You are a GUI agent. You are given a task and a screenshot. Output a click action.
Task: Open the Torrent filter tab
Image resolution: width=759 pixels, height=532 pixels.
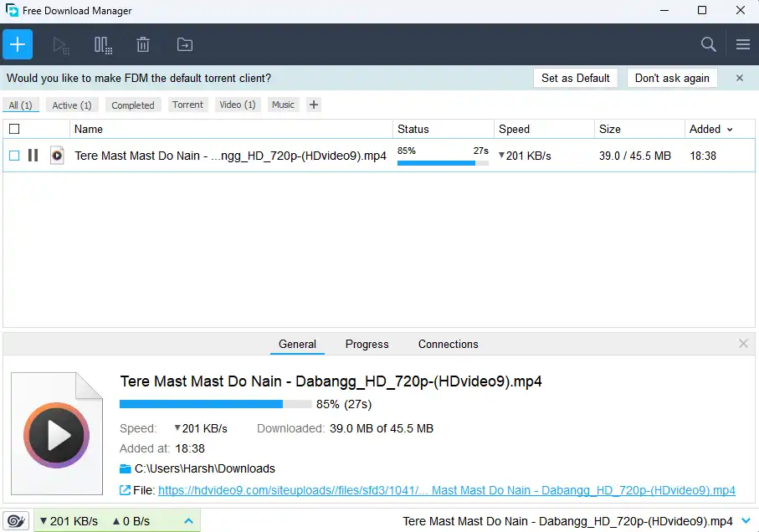187,105
